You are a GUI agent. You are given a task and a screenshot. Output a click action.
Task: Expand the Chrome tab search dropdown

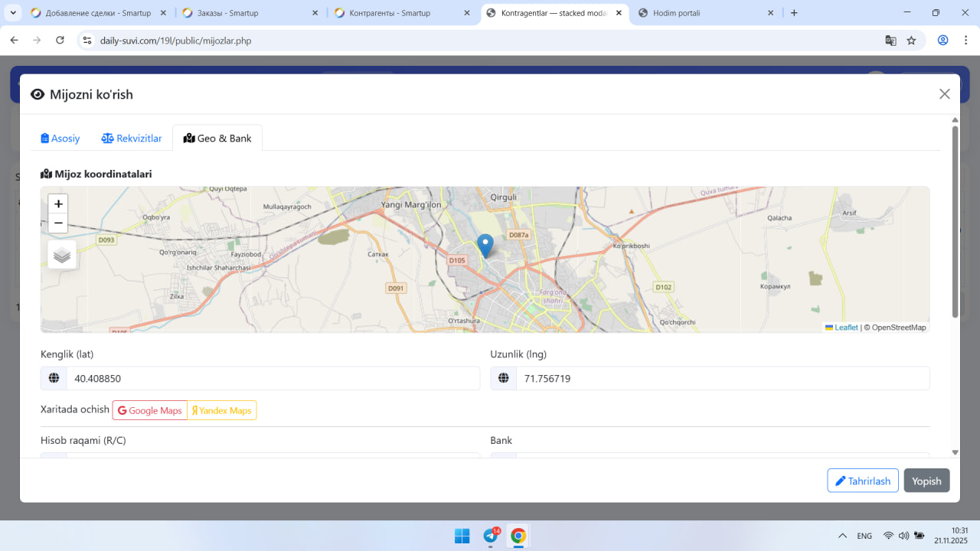[x=14, y=13]
